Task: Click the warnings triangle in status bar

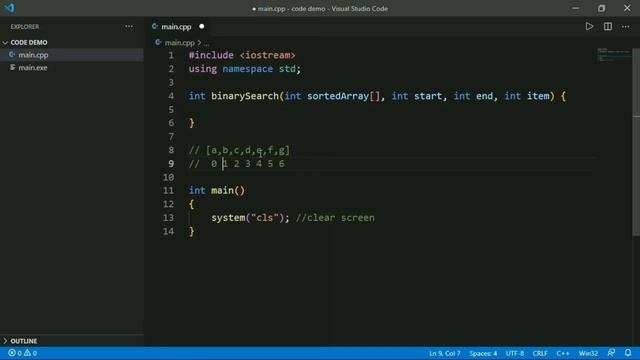Action: tap(27, 353)
